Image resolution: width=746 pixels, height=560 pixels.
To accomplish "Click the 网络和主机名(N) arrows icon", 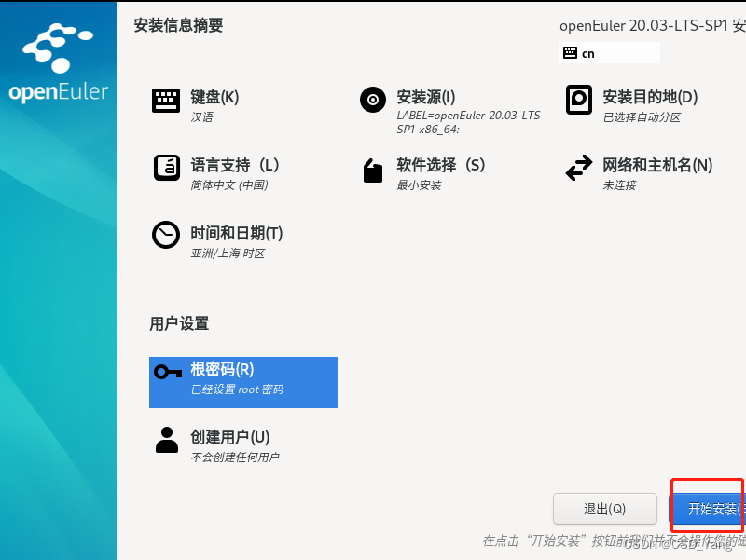I will [x=578, y=168].
